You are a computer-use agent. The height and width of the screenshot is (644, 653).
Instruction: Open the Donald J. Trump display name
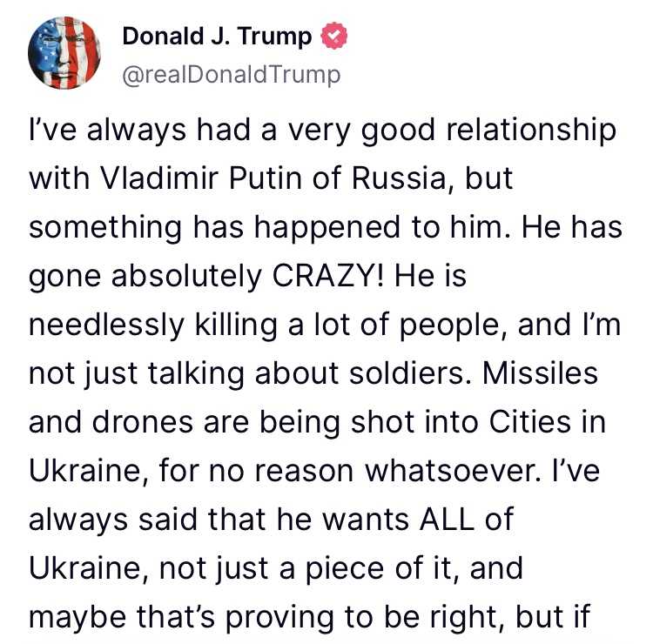[217, 37]
